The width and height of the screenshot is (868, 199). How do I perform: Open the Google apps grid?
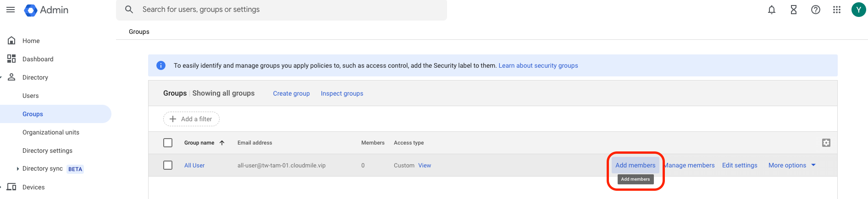click(837, 10)
